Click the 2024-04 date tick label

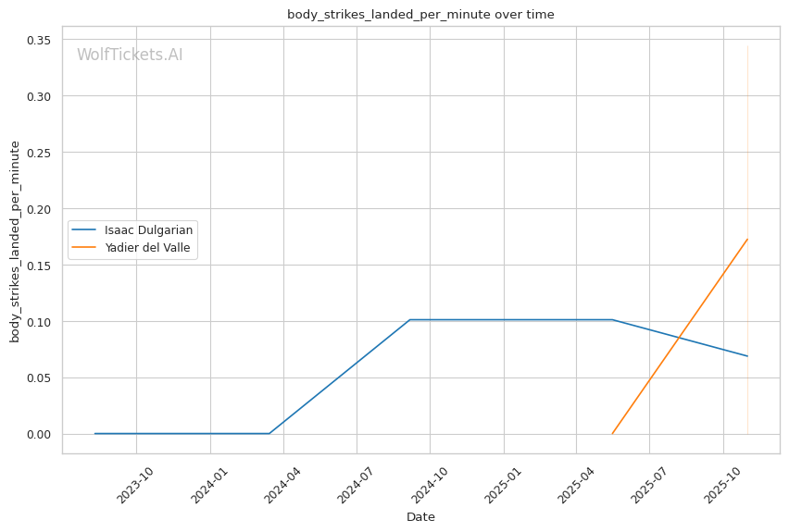tap(281, 484)
